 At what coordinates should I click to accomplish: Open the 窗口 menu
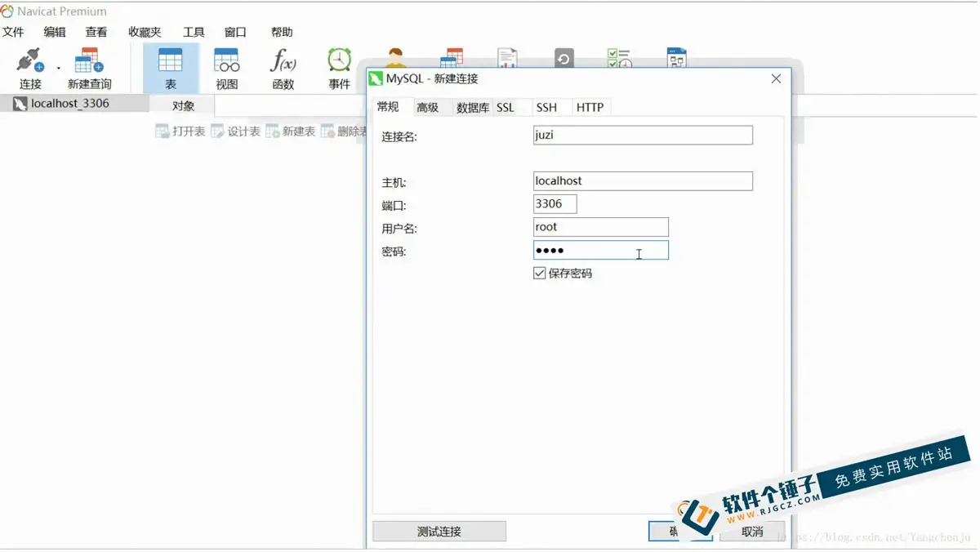coord(235,32)
